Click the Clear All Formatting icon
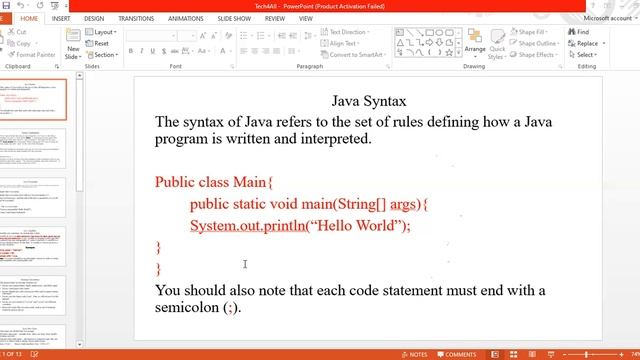This screenshot has height=360, width=640. point(229,36)
